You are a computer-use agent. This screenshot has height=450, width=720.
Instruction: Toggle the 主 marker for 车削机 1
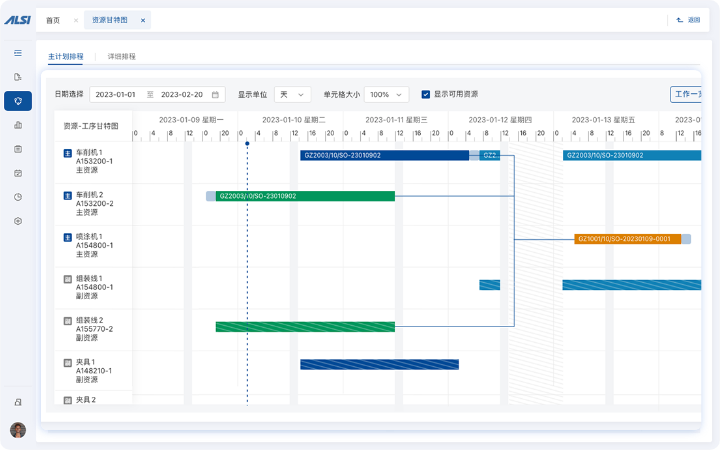tap(68, 153)
